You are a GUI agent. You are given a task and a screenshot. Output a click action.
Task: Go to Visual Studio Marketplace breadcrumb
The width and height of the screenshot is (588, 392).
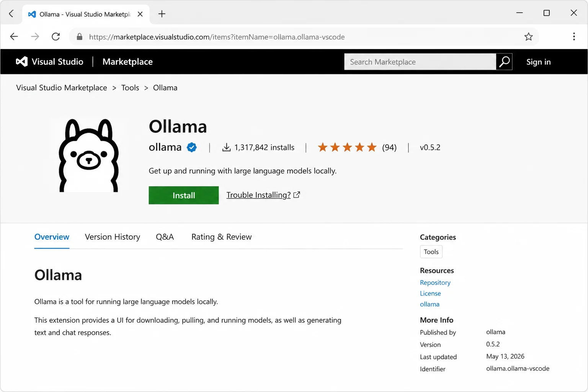62,88
